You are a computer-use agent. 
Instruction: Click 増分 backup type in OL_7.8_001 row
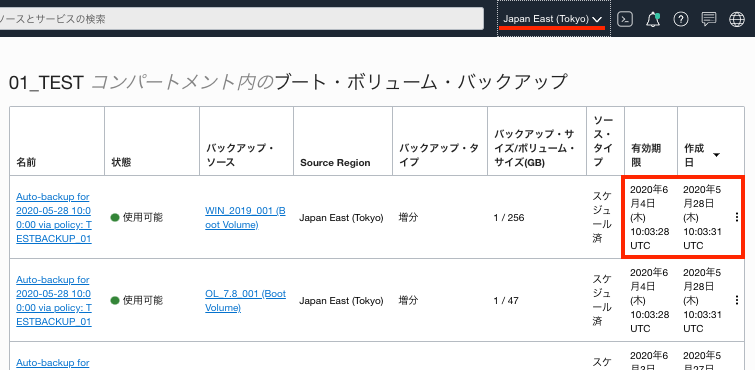[x=408, y=301]
